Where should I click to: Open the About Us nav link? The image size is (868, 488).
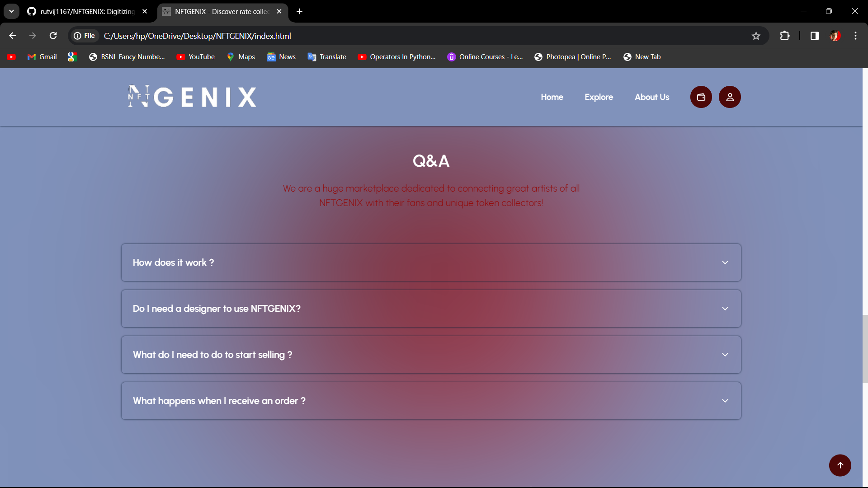[651, 97]
